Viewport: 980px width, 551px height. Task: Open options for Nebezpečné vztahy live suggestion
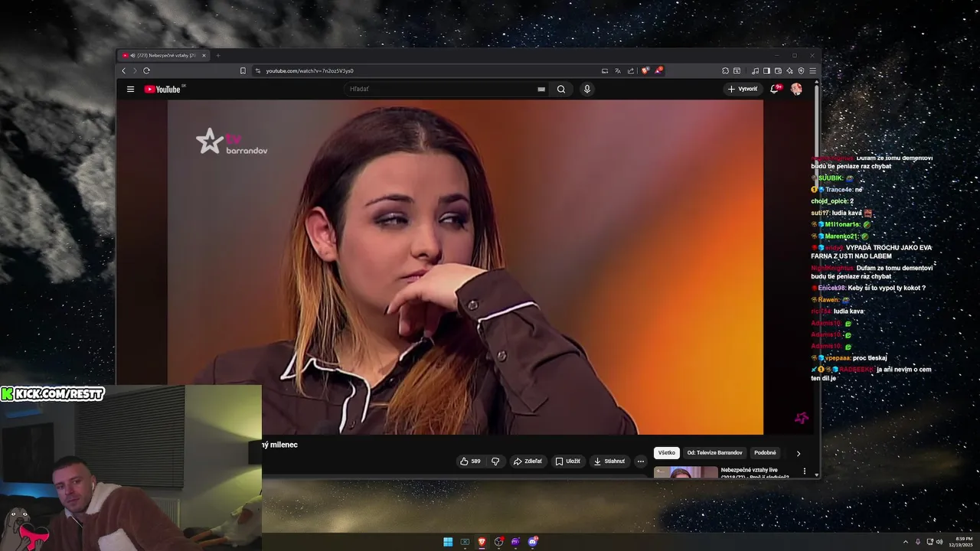(804, 471)
